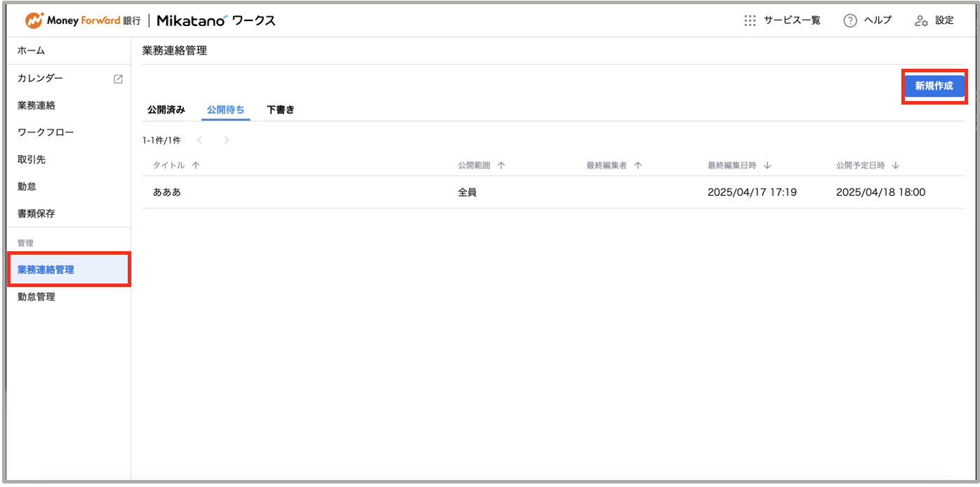Open the 下書き tab

tap(281, 109)
